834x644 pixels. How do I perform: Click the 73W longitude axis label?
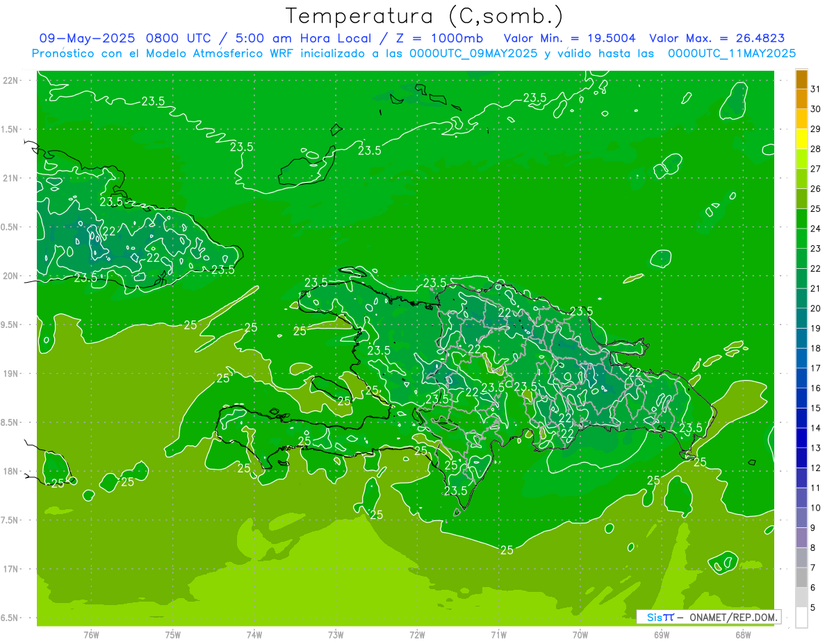pyautogui.click(x=336, y=635)
